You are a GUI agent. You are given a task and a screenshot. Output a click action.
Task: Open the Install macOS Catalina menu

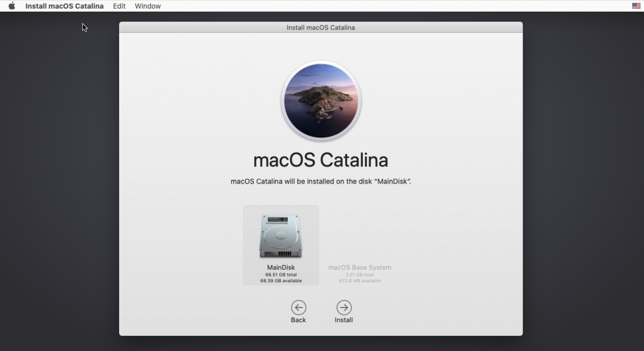click(64, 6)
